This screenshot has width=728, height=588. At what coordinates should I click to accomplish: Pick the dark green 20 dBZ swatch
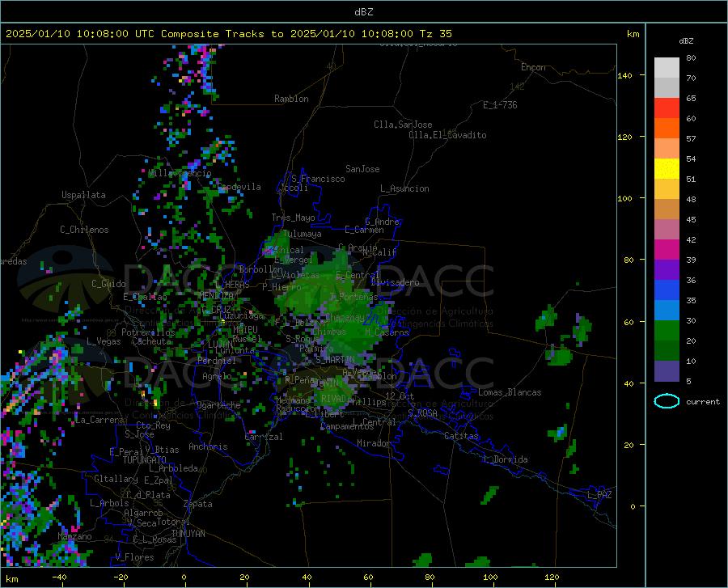click(x=667, y=351)
